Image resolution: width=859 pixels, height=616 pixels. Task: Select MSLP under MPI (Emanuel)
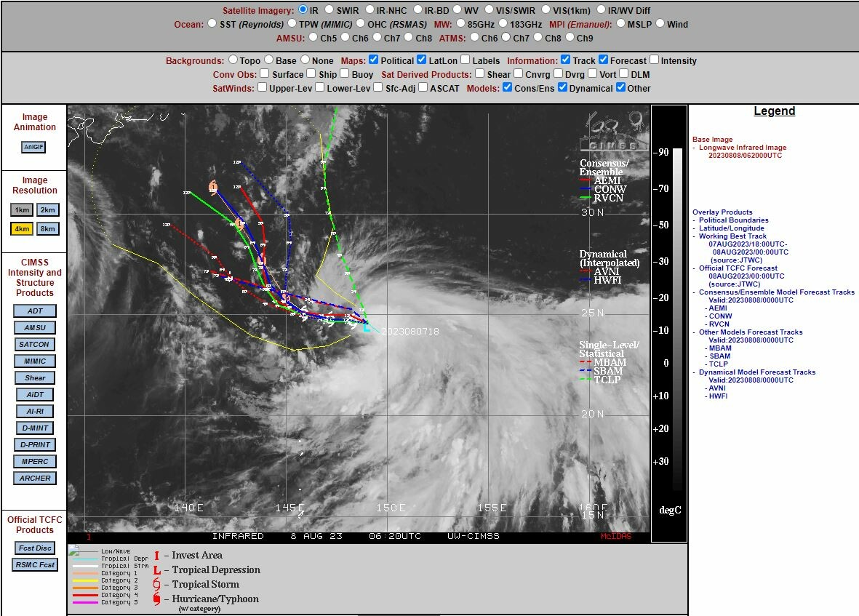(x=620, y=23)
